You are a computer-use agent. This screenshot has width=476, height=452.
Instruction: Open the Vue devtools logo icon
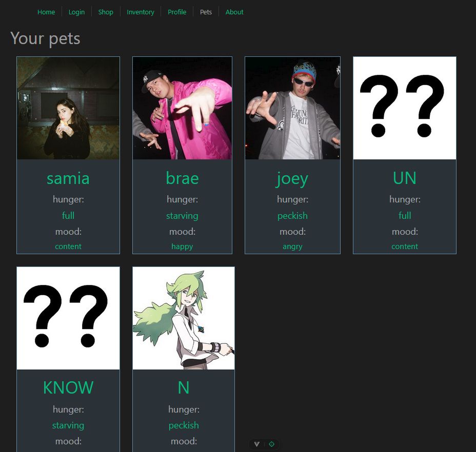point(257,444)
